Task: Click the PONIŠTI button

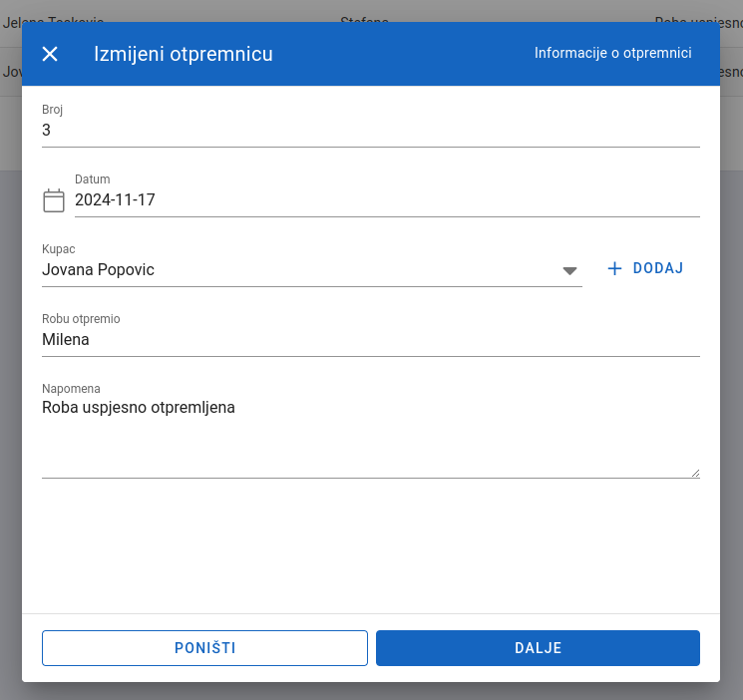Action: (204, 648)
